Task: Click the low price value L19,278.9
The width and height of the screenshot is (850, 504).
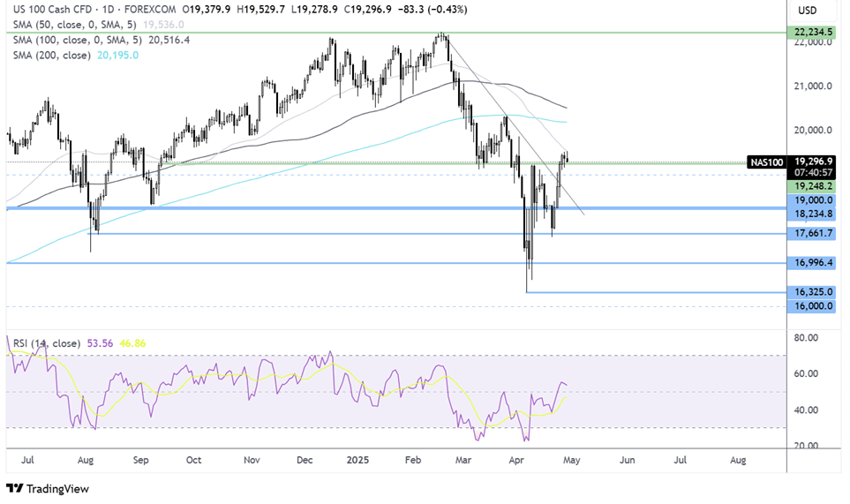Action: coord(314,9)
